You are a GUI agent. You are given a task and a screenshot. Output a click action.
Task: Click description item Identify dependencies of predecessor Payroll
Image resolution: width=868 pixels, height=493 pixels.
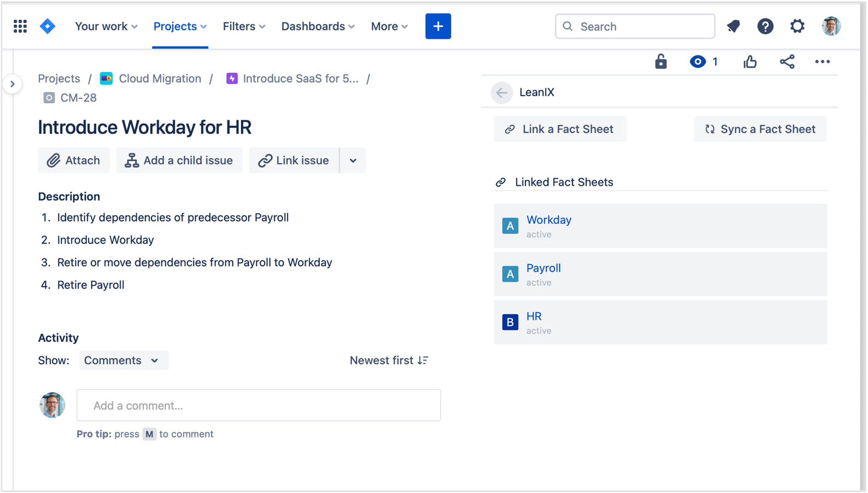(173, 217)
